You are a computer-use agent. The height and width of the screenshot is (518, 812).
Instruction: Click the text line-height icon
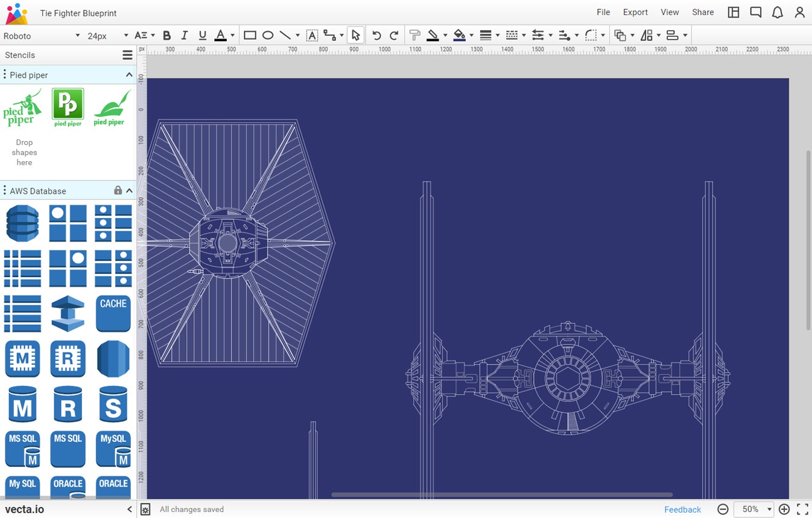[x=141, y=36]
